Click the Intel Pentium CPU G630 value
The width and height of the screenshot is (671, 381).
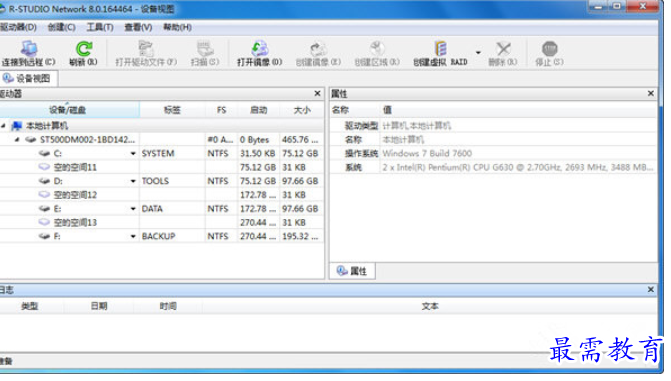coord(518,167)
